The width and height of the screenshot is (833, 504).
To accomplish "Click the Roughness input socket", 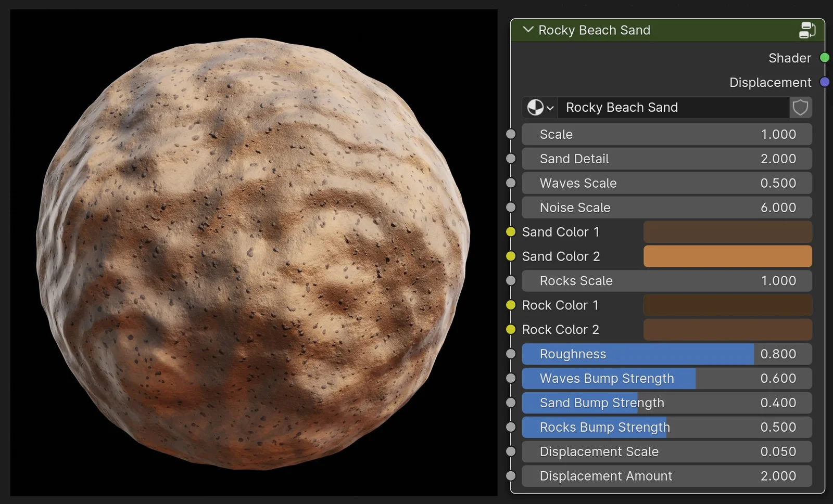I will click(x=511, y=354).
